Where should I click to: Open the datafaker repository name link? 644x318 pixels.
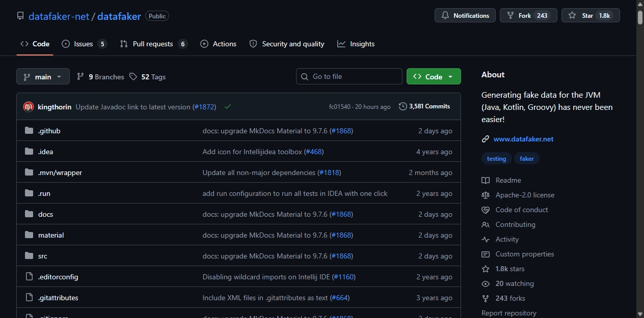pos(119,16)
